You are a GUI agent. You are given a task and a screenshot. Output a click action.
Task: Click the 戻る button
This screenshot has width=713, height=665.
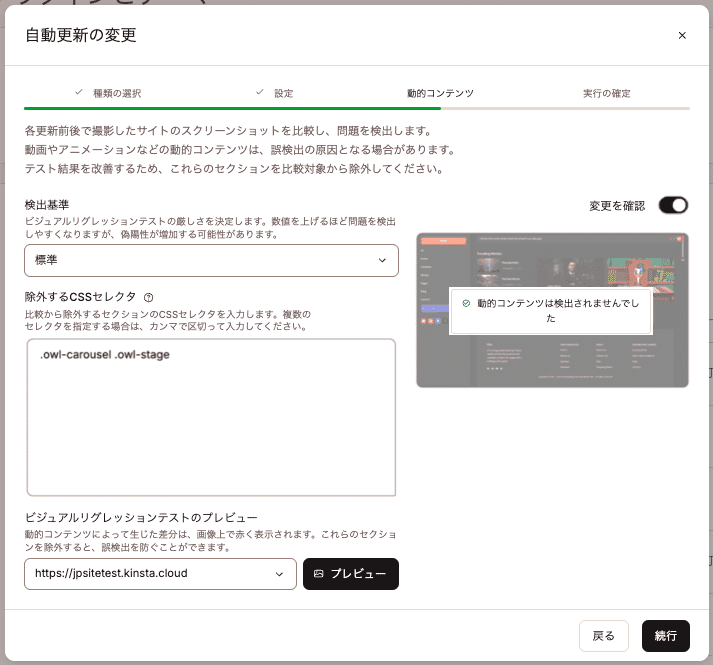(x=603, y=635)
